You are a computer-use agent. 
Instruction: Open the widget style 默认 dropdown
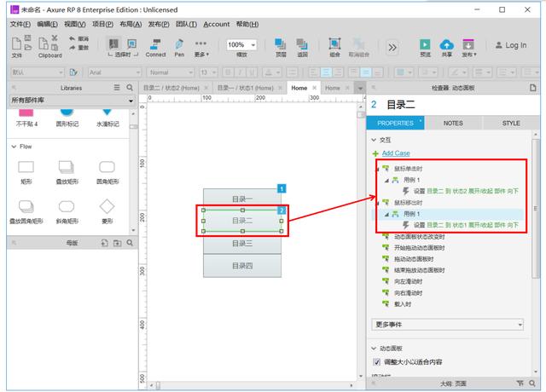point(37,72)
